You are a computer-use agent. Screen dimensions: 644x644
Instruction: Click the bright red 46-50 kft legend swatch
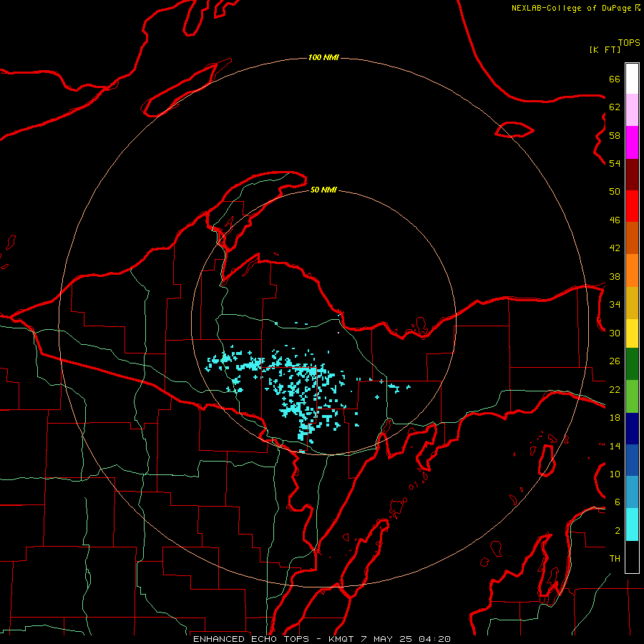632,206
